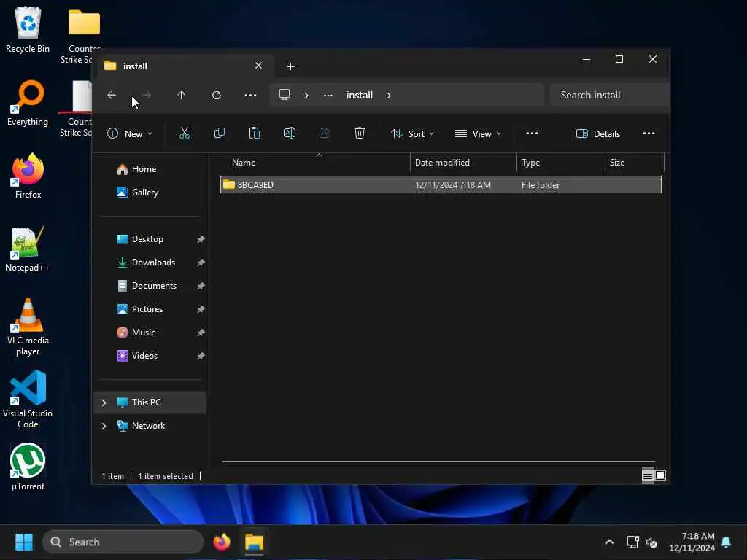Click the Copy icon in toolbar
Image resolution: width=747 pixels, height=560 pixels.
(x=220, y=133)
